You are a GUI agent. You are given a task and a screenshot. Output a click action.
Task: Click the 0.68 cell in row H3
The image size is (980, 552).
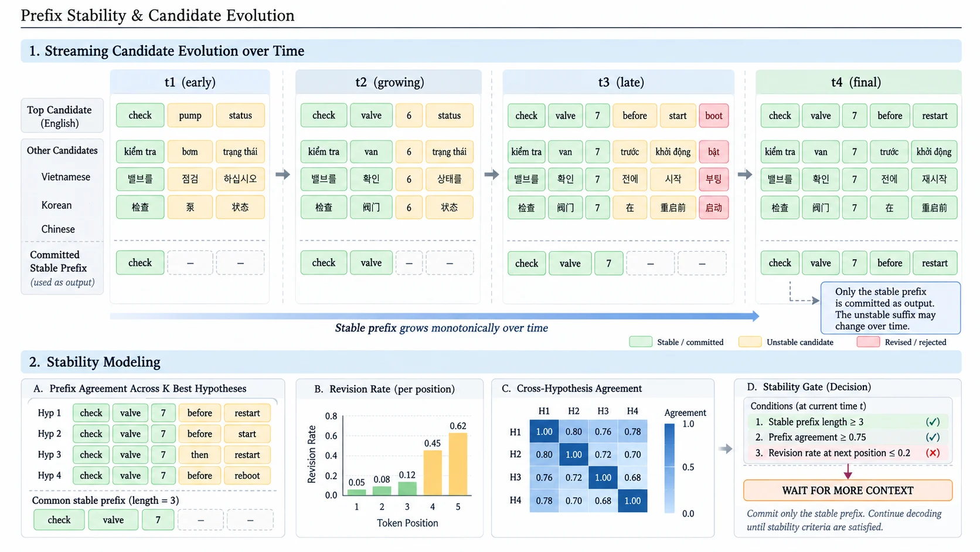click(632, 478)
